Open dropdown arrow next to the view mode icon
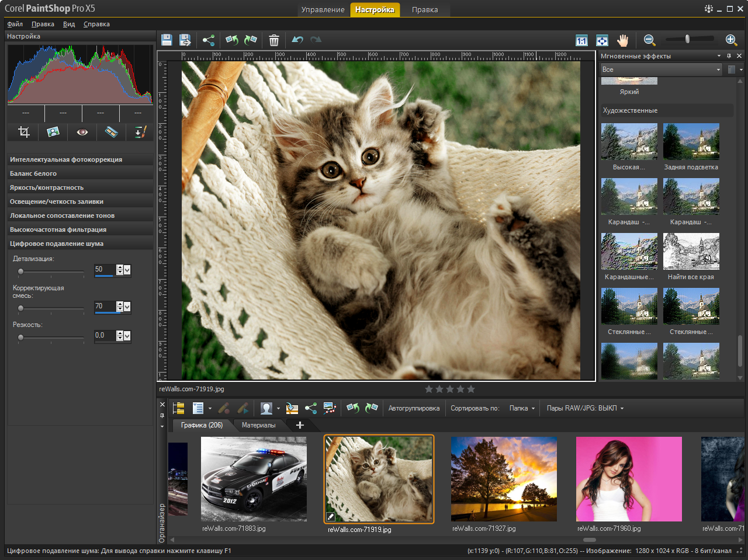This screenshot has height=560, width=748. [x=210, y=409]
